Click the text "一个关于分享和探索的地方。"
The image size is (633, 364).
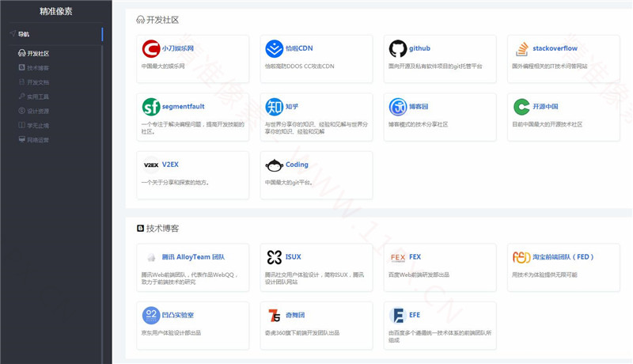tap(175, 183)
